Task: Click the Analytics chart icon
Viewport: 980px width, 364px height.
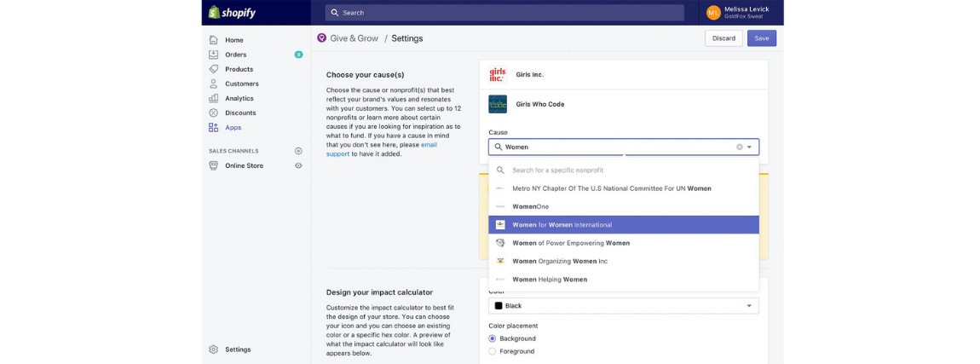Action: pyautogui.click(x=214, y=98)
